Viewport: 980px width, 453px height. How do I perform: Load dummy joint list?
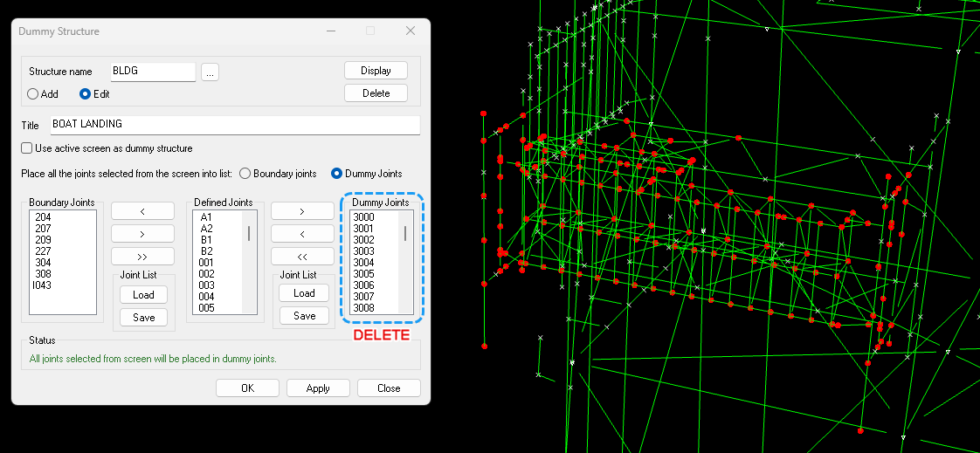(x=304, y=293)
